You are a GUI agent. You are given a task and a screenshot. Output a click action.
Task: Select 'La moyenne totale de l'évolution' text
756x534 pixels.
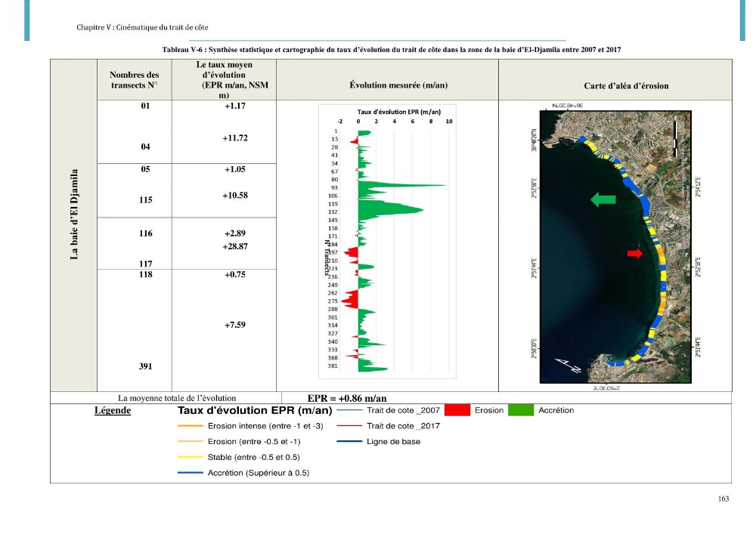tap(177, 398)
